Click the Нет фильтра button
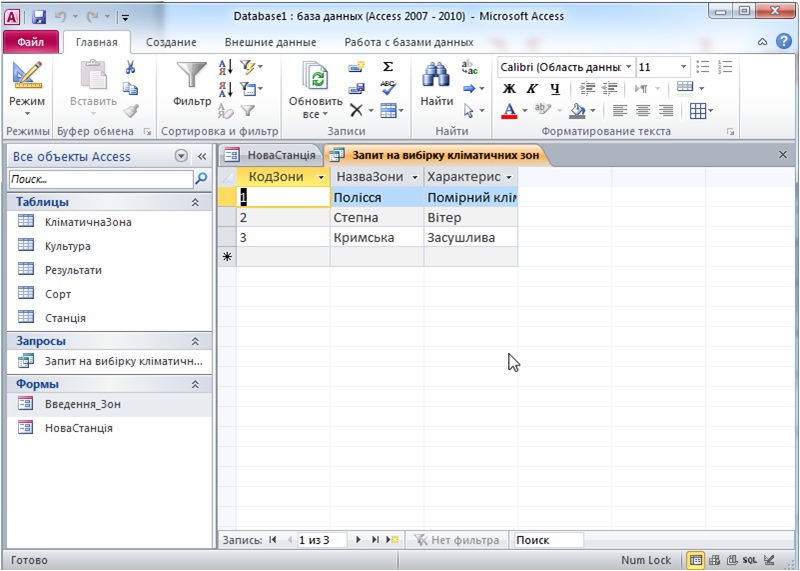The image size is (800, 571). pyautogui.click(x=456, y=540)
